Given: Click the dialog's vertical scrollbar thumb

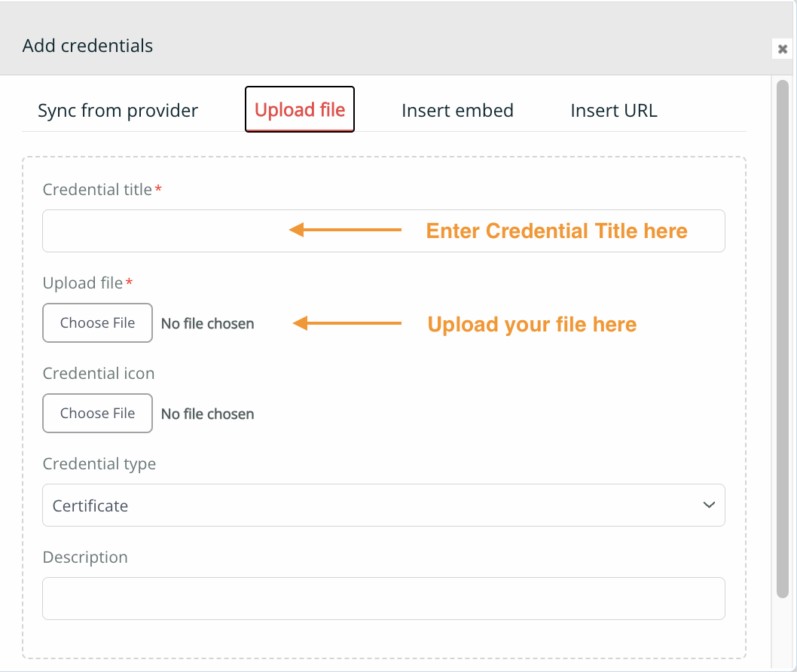Looking at the screenshot, I should pyautogui.click(x=782, y=338).
